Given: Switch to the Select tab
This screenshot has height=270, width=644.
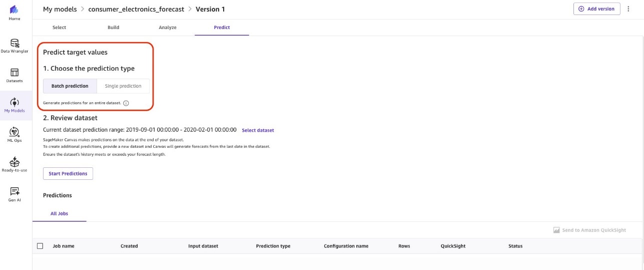Looking at the screenshot, I should [x=60, y=28].
